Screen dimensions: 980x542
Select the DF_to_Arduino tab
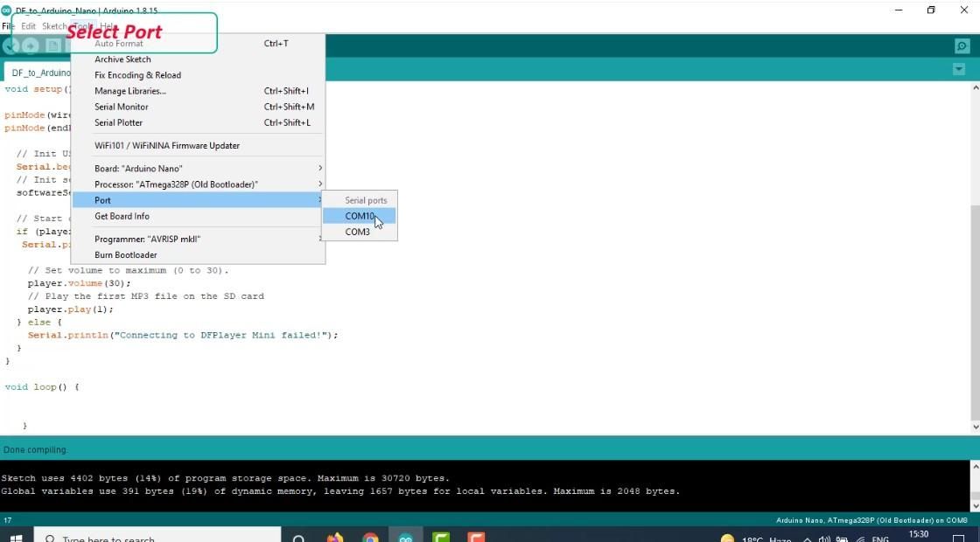tap(41, 73)
